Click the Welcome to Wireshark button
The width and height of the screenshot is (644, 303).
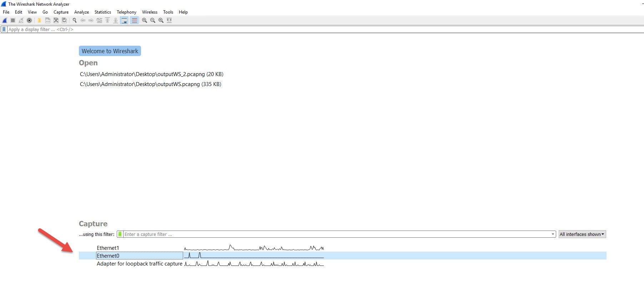click(x=110, y=51)
